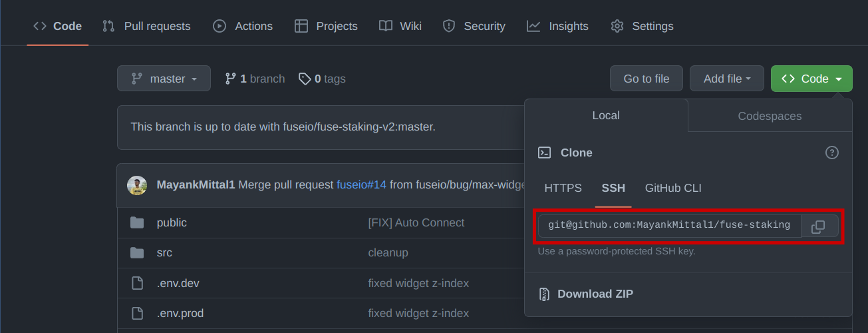The width and height of the screenshot is (868, 333).
Task: Click the terminal icon beside Clone
Action: point(544,153)
